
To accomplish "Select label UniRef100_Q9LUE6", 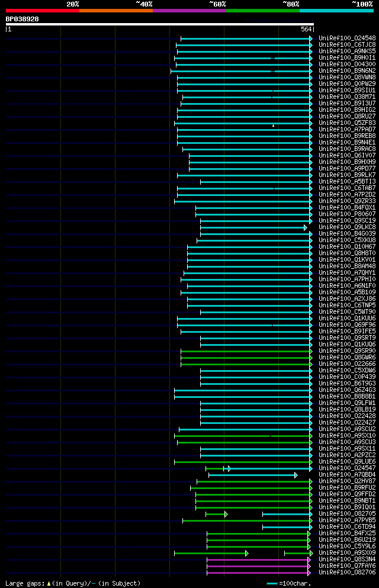I will pyautogui.click(x=347, y=462).
